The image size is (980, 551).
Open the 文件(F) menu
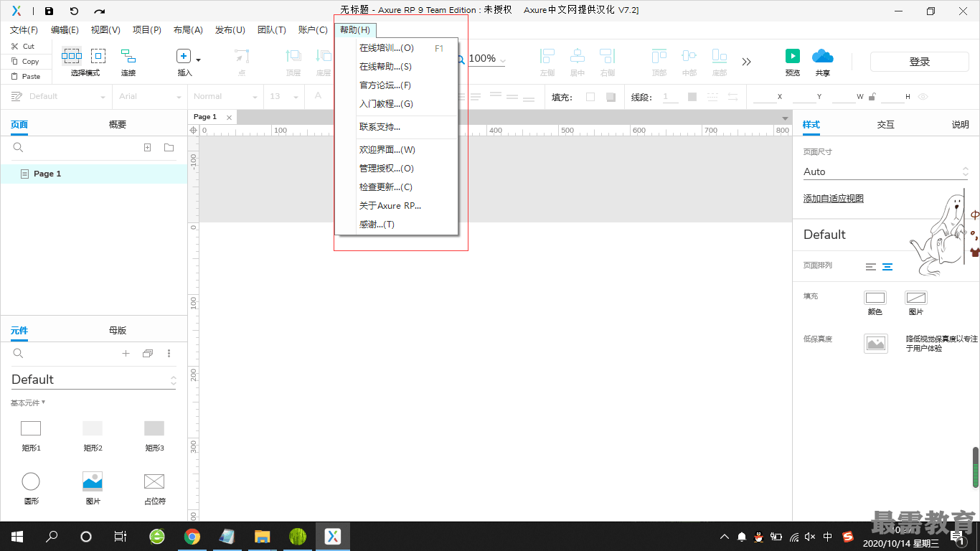click(24, 30)
